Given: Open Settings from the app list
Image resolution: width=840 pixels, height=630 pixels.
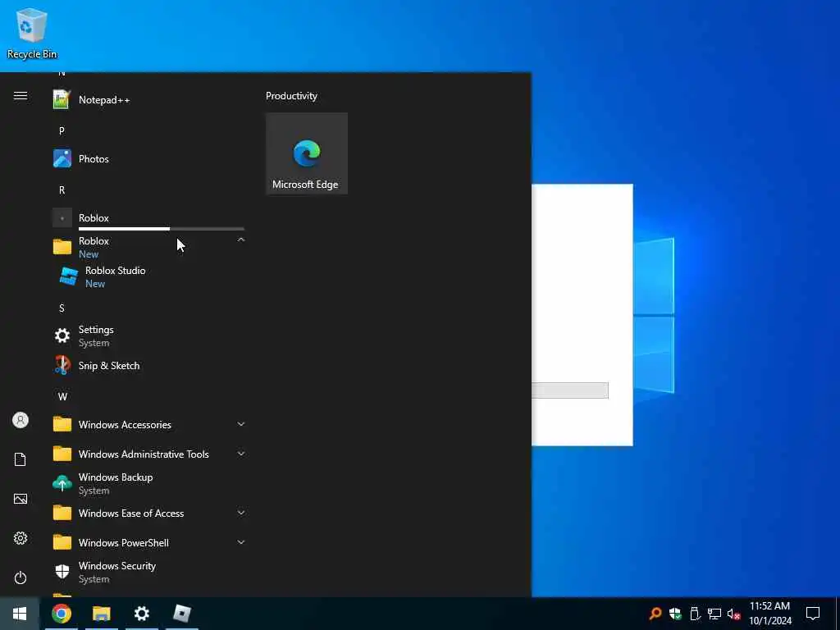Looking at the screenshot, I should (148, 336).
